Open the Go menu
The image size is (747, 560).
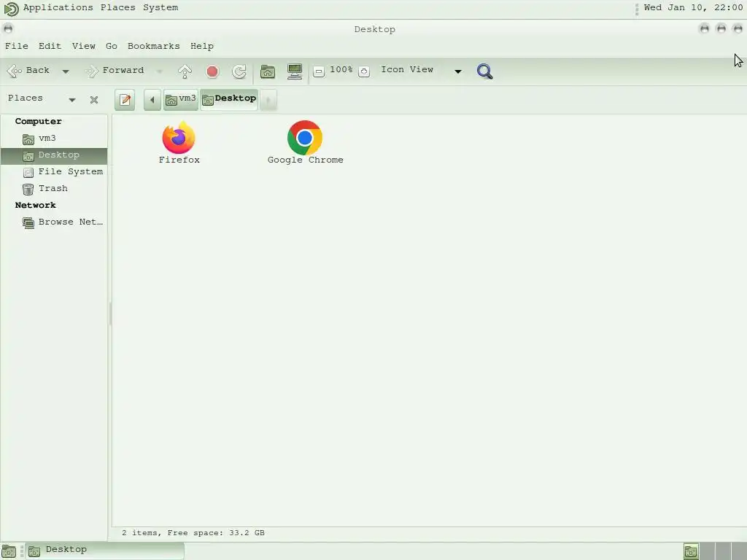click(x=112, y=46)
